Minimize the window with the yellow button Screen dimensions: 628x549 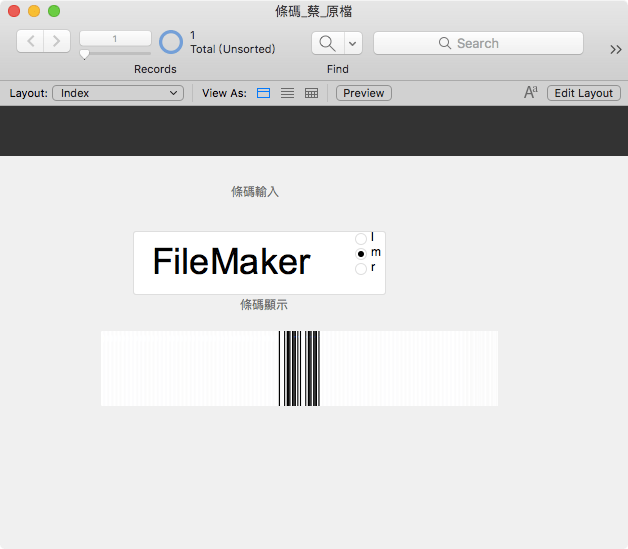point(34,11)
